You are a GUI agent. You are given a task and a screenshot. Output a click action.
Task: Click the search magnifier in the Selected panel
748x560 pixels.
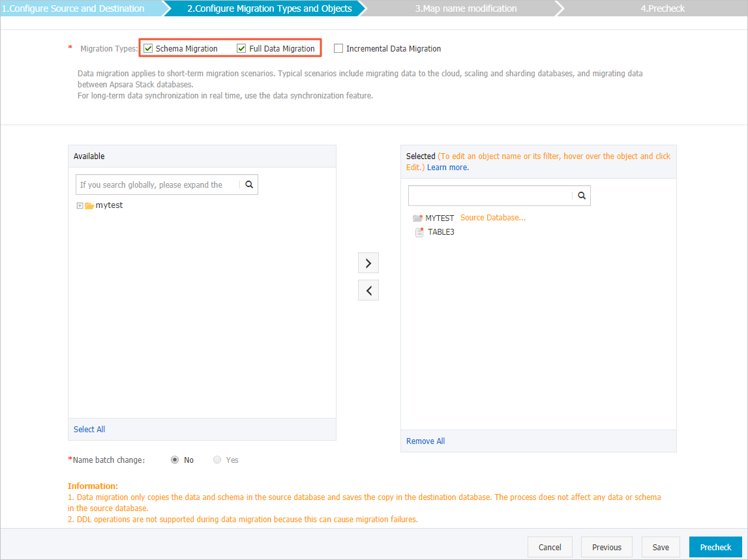[580, 195]
